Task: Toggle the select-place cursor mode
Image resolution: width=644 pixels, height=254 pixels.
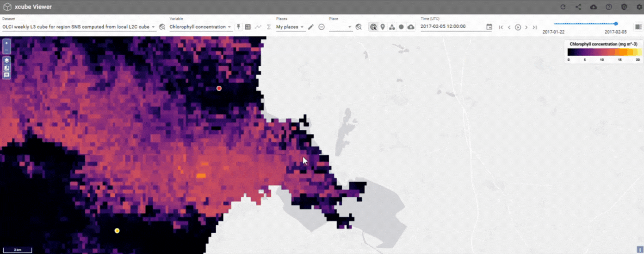Action: coord(373,27)
